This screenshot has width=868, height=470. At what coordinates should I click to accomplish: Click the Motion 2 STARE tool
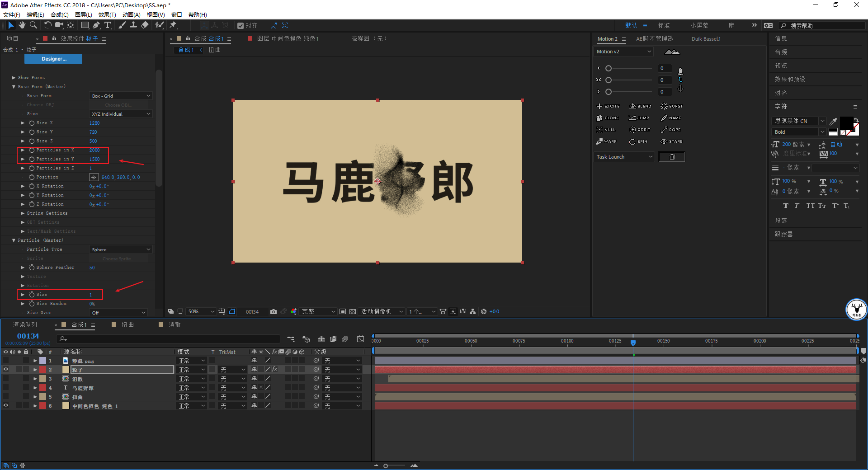click(672, 141)
